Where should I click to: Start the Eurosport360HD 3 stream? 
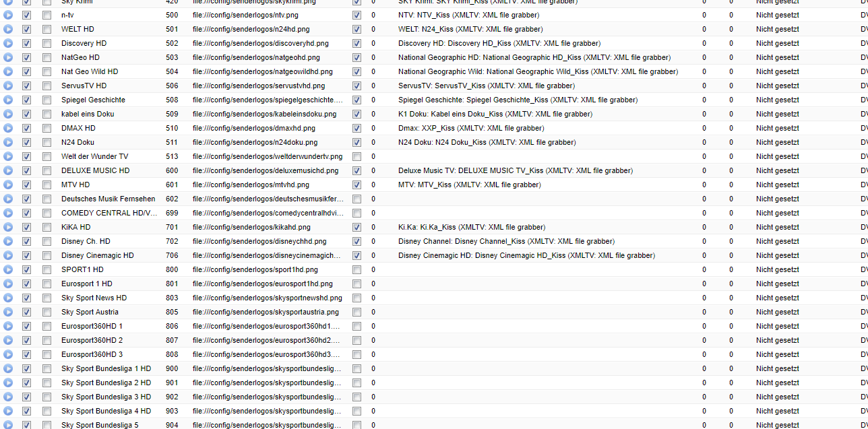tap(8, 354)
